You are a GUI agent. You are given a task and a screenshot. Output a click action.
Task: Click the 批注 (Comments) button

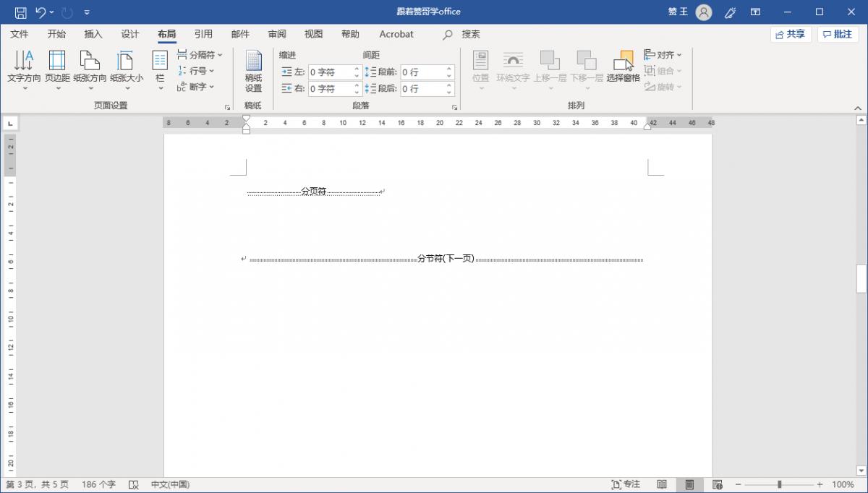(x=838, y=34)
